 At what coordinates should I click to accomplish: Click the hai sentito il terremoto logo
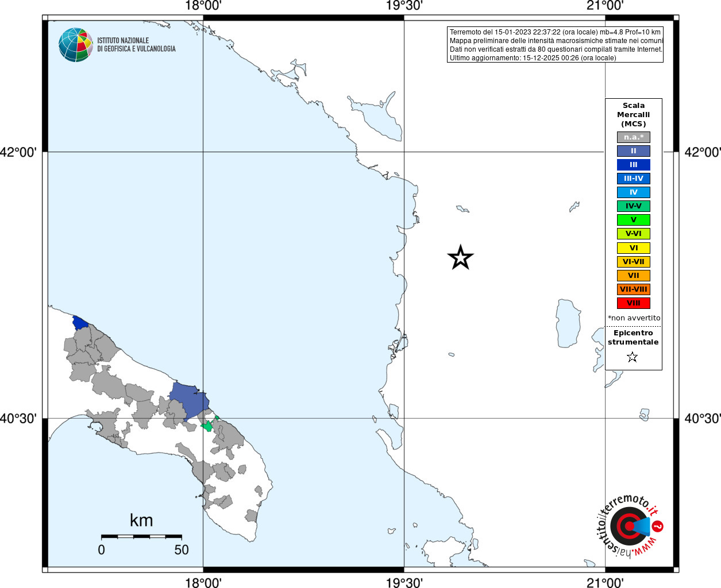tap(630, 526)
